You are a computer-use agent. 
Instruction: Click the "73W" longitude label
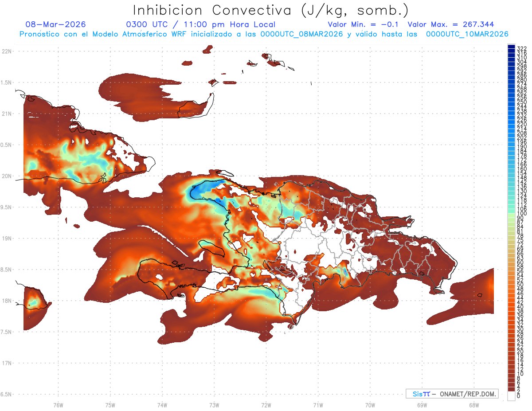point(214,405)
